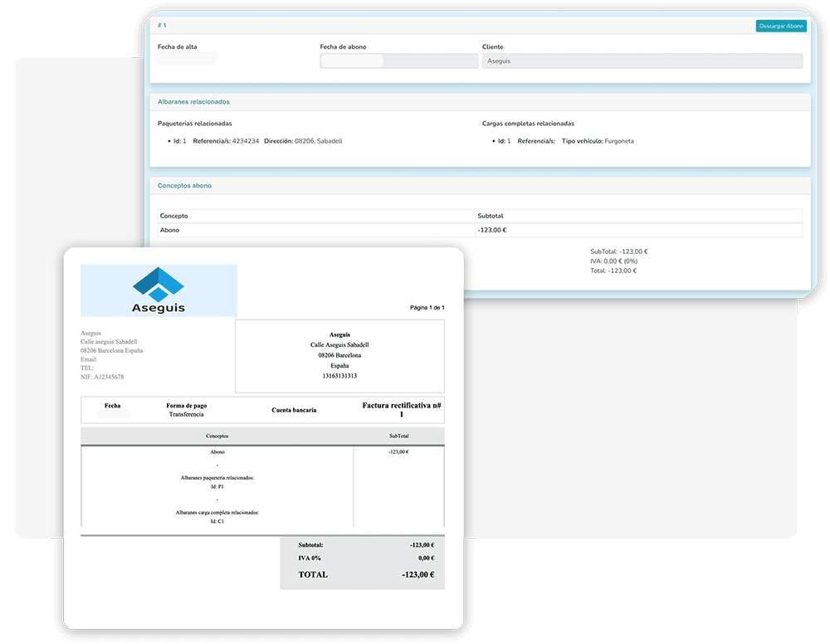This screenshot has height=644, width=830.
Task: Click '08206 Barcelona España' in sender address
Action: [x=112, y=351]
